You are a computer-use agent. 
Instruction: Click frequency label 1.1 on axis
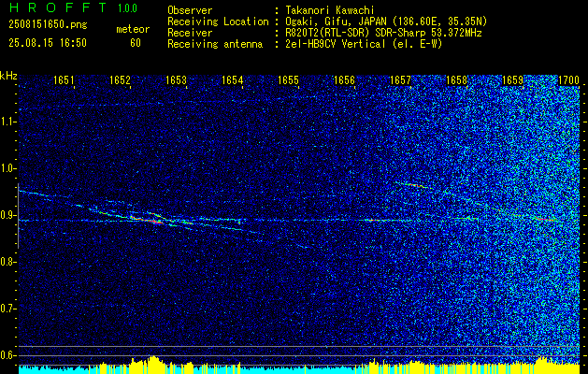pyautogui.click(x=8, y=122)
